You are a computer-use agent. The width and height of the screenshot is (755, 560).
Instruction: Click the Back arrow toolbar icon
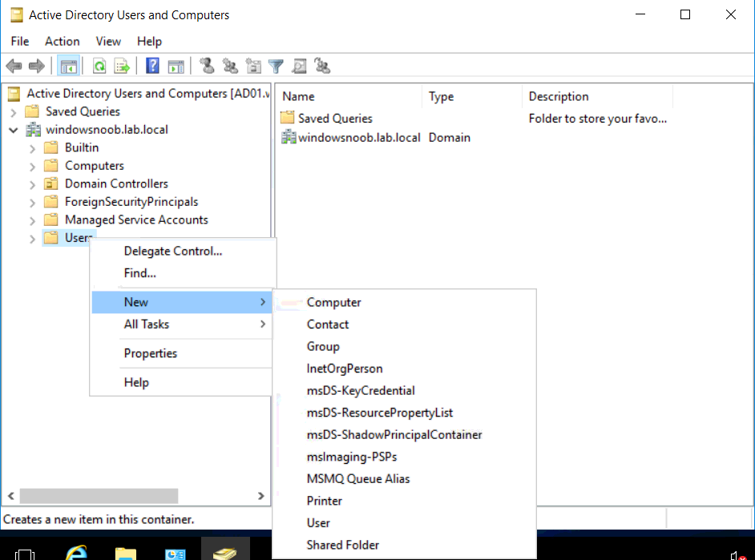click(14, 66)
